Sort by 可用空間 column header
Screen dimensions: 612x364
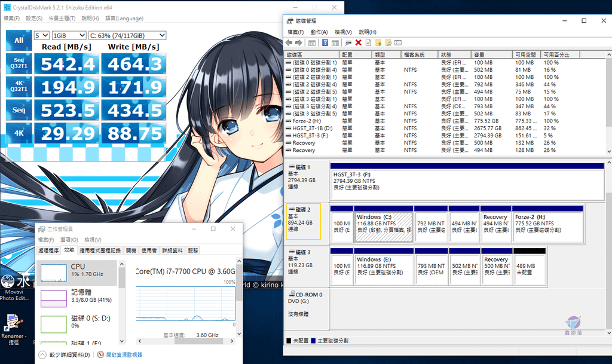pyautogui.click(x=527, y=54)
